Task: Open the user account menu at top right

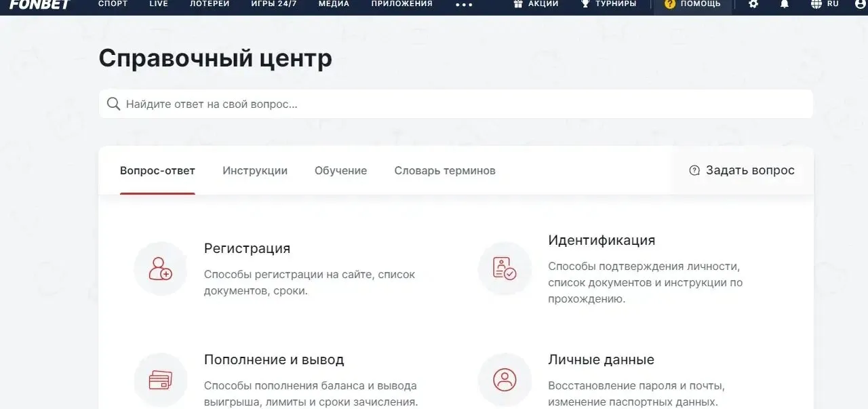Action: point(861,5)
